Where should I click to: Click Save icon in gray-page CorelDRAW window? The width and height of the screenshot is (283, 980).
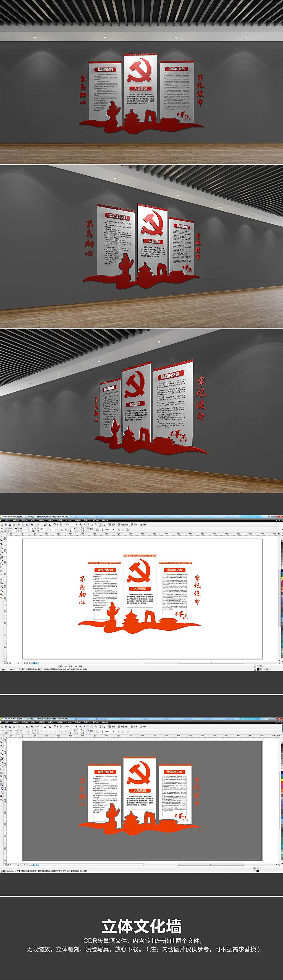coord(10,726)
